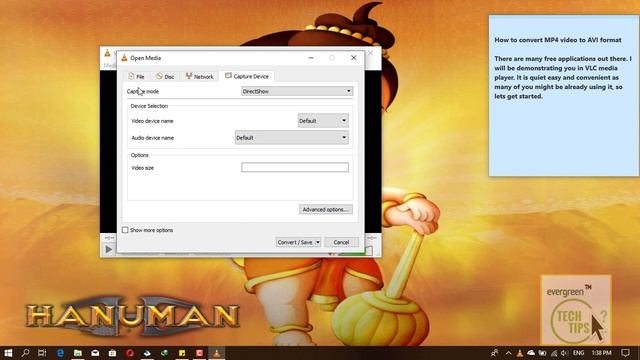640x360 pixels.
Task: Click the ENG language indicator
Action: pos(578,353)
